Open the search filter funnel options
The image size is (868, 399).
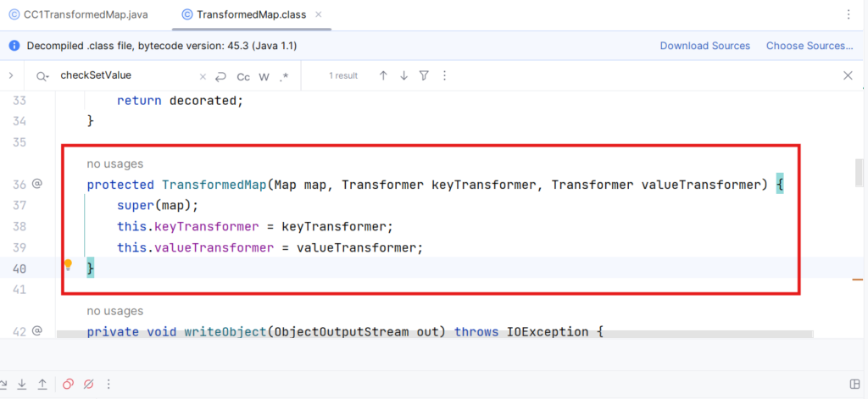424,75
